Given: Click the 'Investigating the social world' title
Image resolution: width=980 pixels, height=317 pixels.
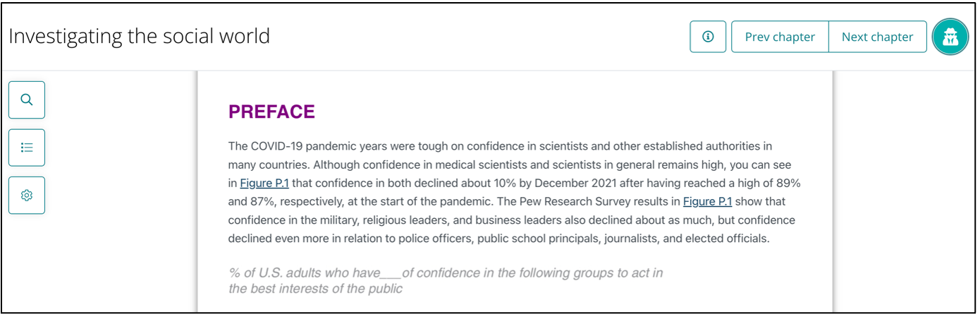Looking at the screenshot, I should (x=140, y=36).
